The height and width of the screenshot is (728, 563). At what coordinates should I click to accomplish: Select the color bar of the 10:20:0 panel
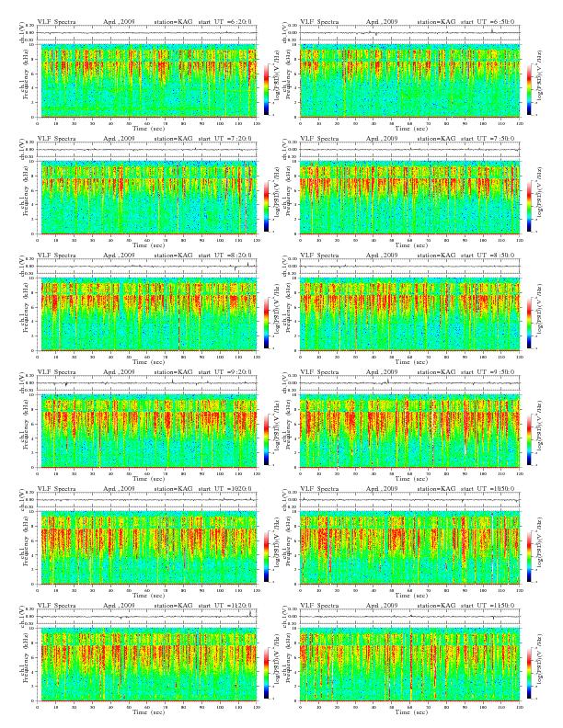(x=266, y=556)
